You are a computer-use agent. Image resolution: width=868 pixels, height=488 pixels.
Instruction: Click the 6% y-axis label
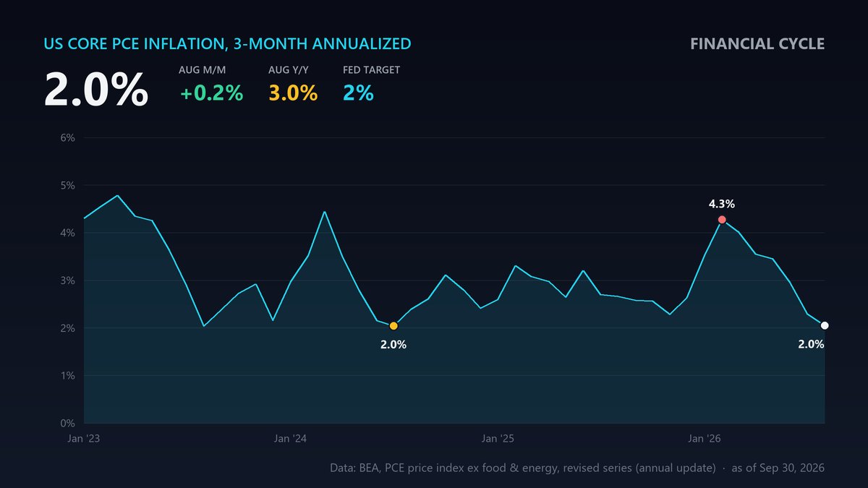coord(67,137)
